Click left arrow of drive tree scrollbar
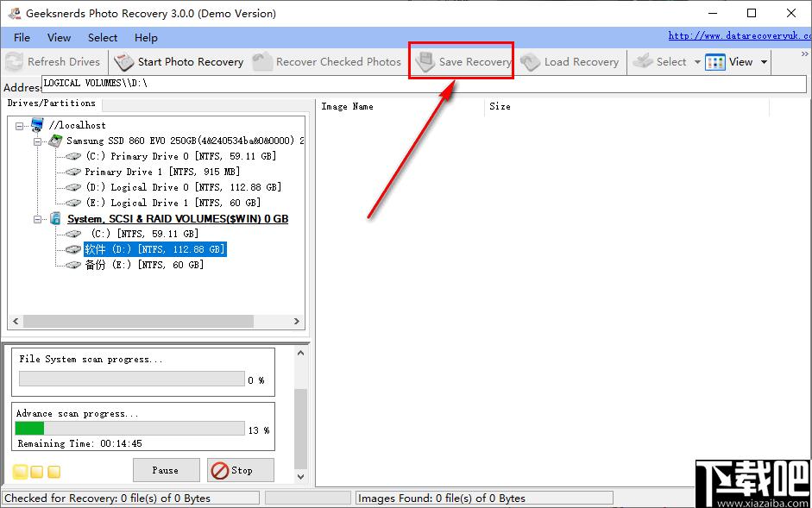Viewport: 812px width, 508px height. click(16, 321)
